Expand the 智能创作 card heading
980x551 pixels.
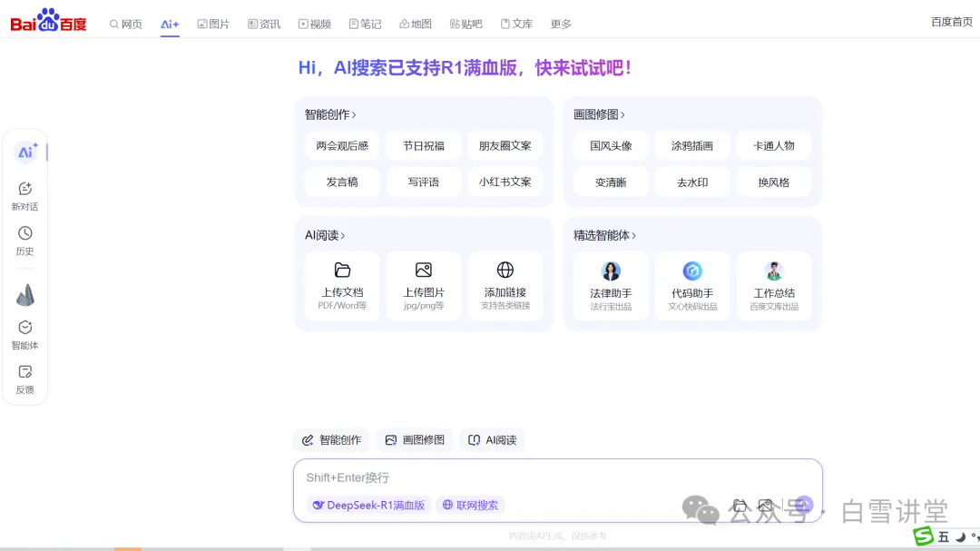click(330, 114)
